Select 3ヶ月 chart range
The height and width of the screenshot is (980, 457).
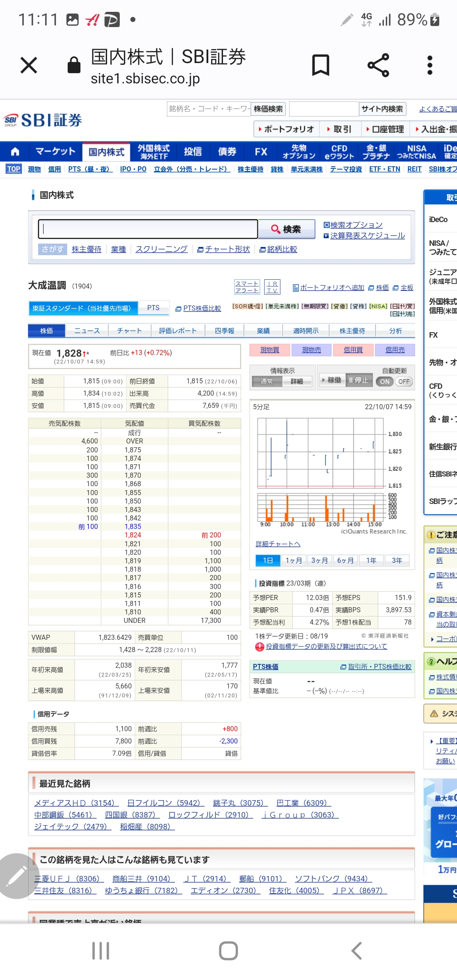pos(319,560)
